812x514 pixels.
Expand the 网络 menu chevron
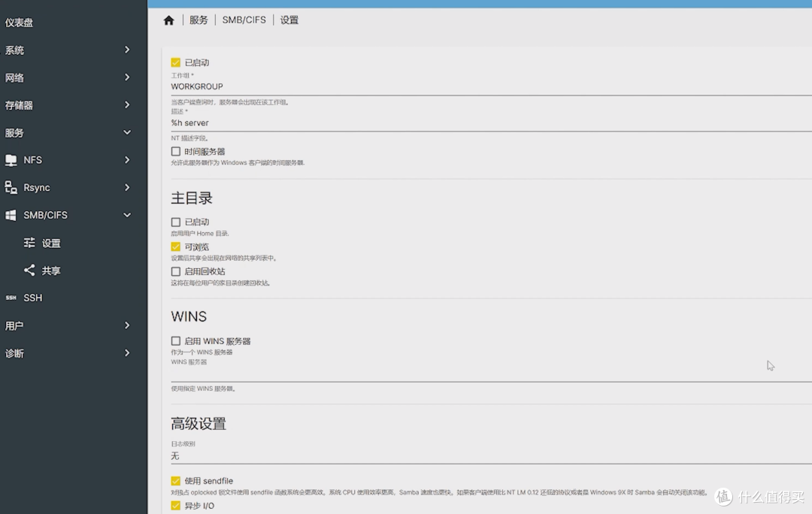click(x=127, y=77)
